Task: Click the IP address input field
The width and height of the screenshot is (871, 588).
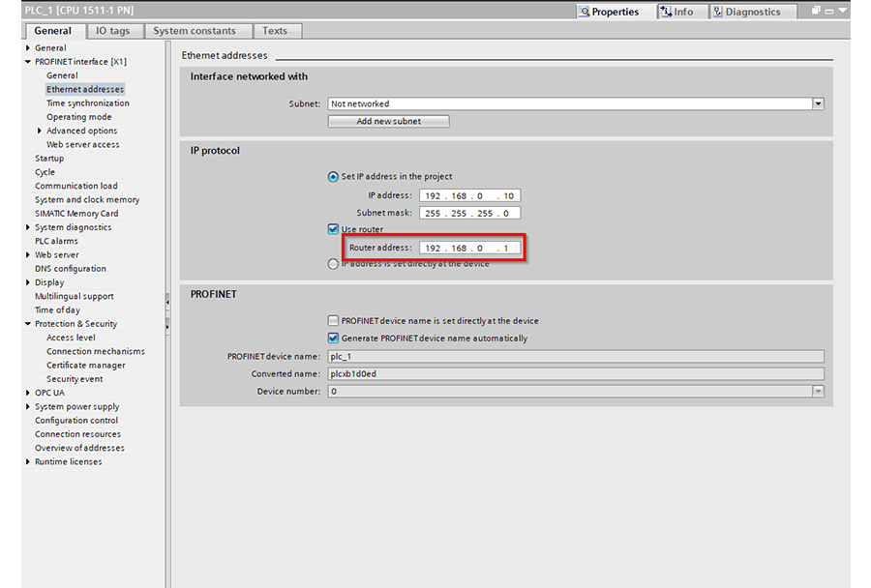Action: (x=470, y=195)
